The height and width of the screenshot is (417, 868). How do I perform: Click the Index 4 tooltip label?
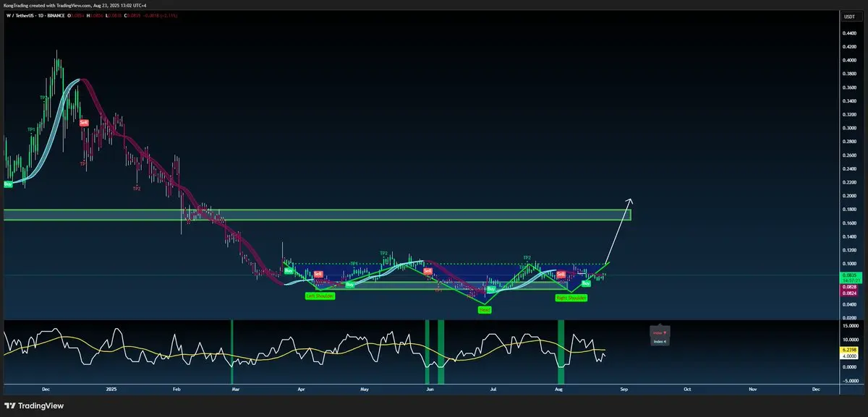coord(659,341)
